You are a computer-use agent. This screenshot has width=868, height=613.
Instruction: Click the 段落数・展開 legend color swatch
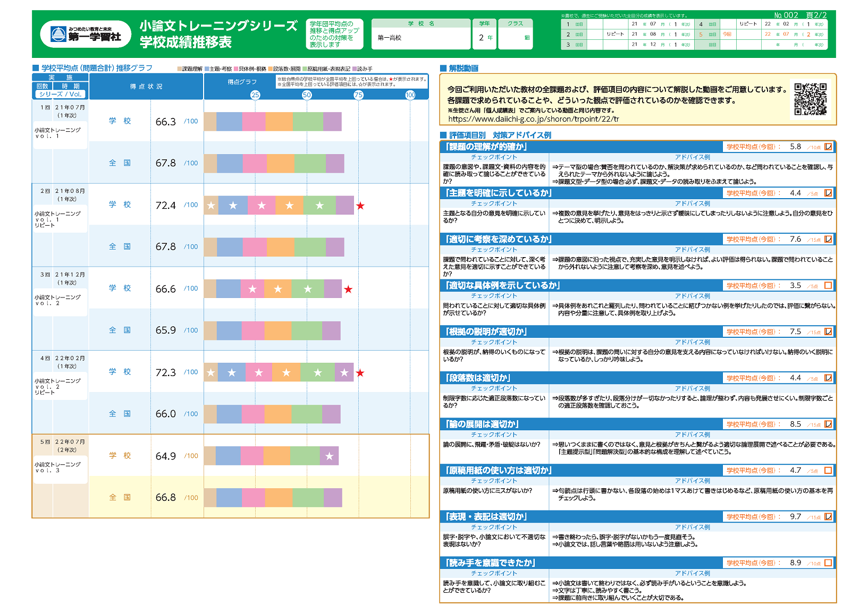[270, 69]
